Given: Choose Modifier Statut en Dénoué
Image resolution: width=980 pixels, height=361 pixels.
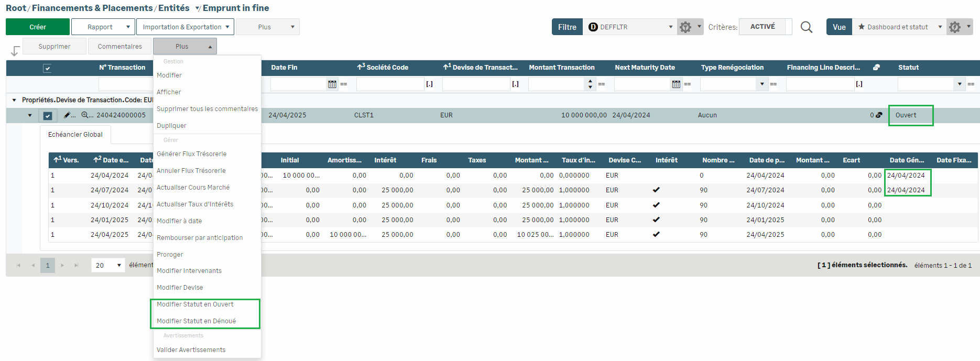Looking at the screenshot, I should tap(196, 321).
